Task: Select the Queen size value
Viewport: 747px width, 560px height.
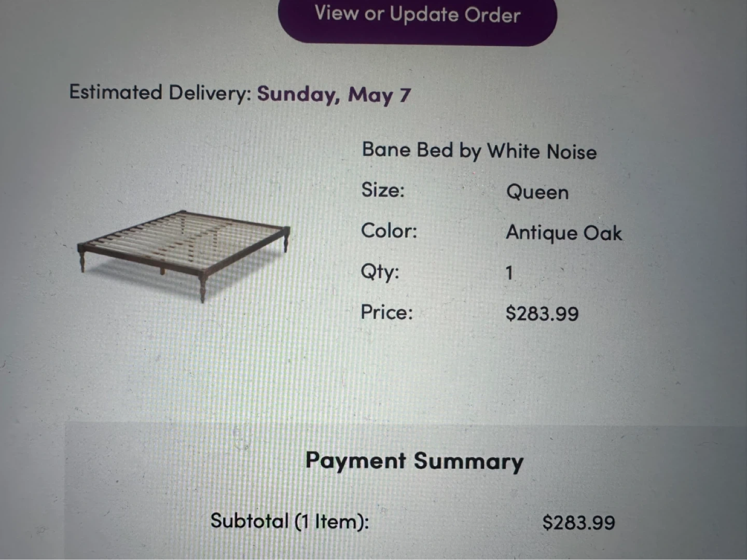Action: tap(537, 193)
